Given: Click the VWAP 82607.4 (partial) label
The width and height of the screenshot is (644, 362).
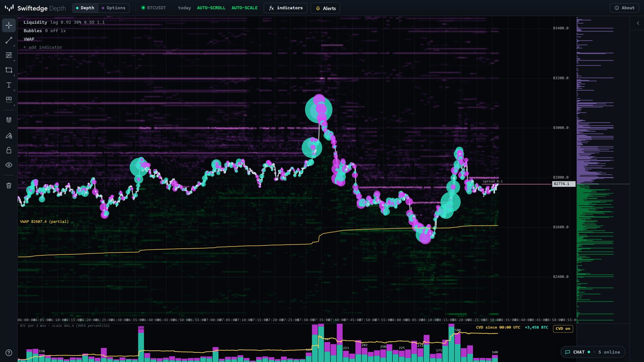Looking at the screenshot, I should 44,222.
